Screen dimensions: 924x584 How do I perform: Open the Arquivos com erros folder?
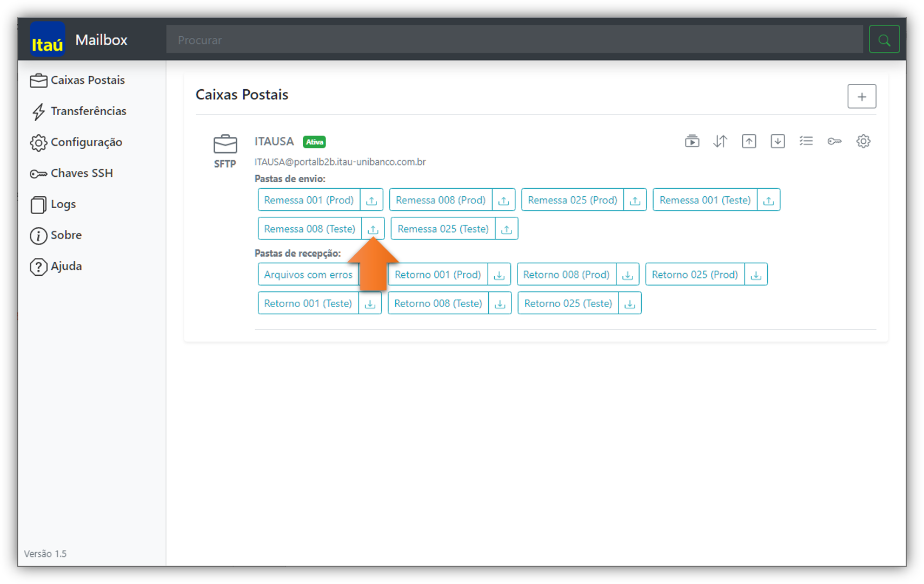[308, 275]
